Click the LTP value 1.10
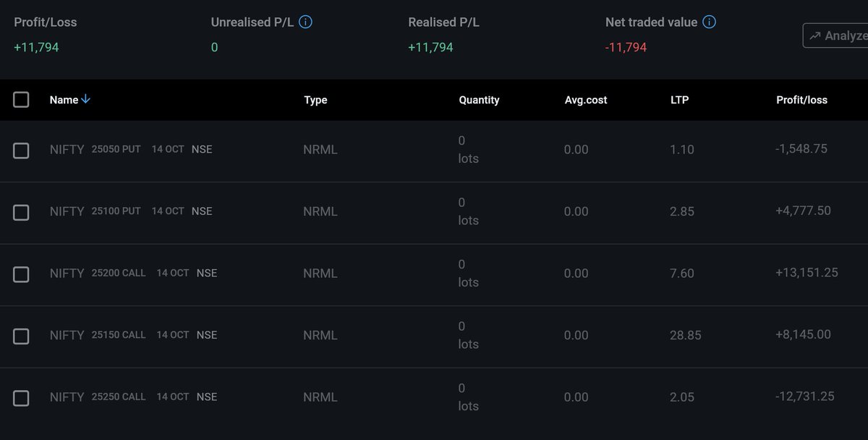The width and height of the screenshot is (868, 440). (682, 150)
